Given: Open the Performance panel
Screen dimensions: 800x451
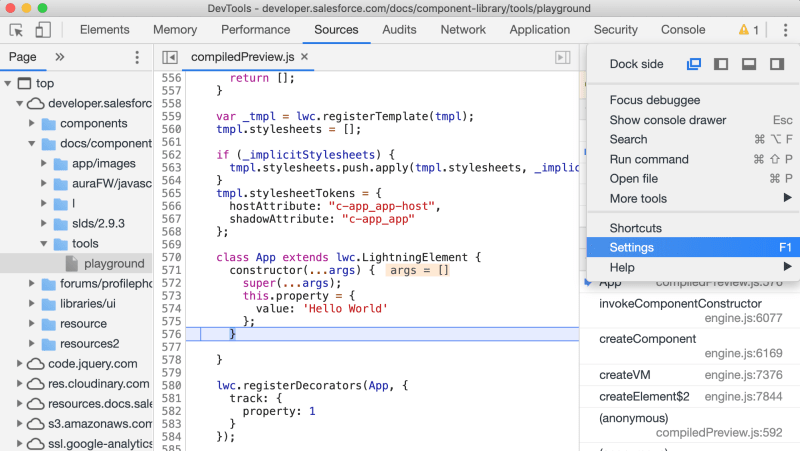Looking at the screenshot, I should click(x=256, y=30).
